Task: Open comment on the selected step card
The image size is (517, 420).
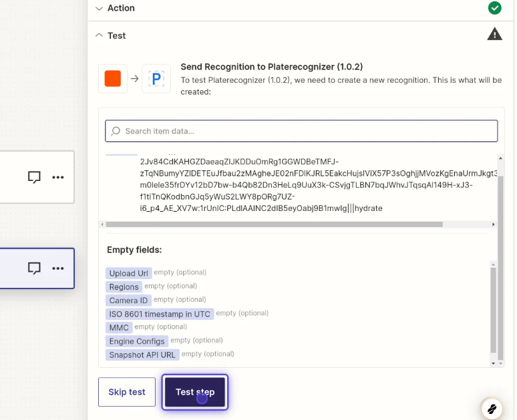Action: point(34,268)
